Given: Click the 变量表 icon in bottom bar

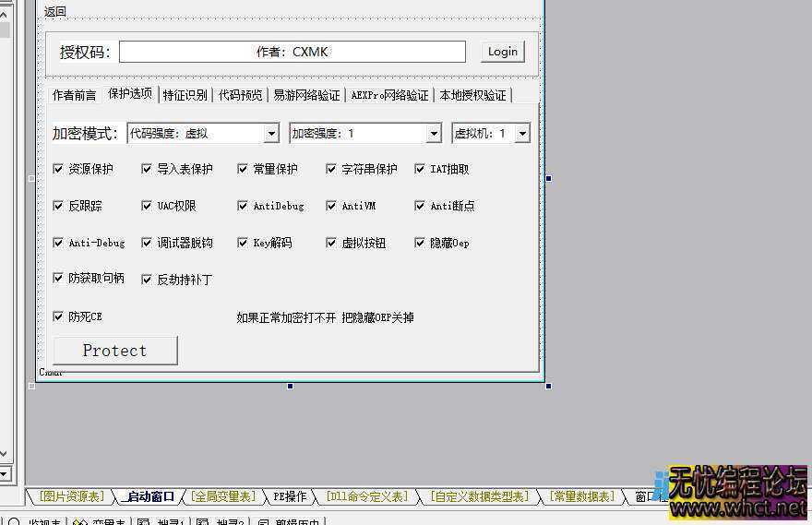Looking at the screenshot, I should (x=80, y=521).
